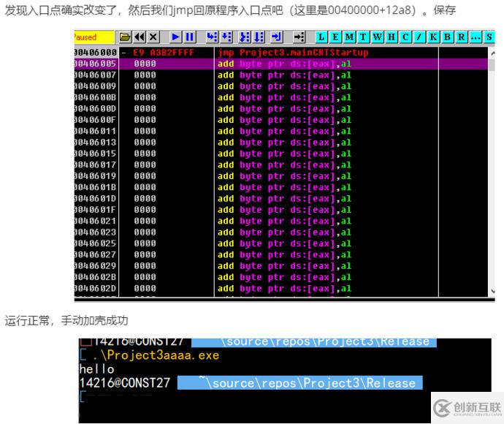Click the hex bytes E9 A3B2FFFF

point(164,53)
